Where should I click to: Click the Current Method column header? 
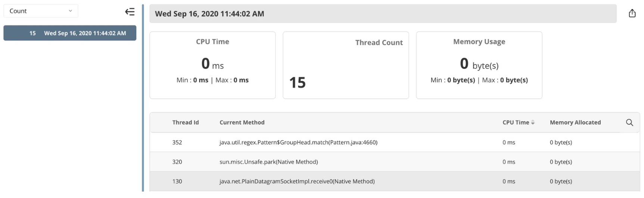click(242, 123)
